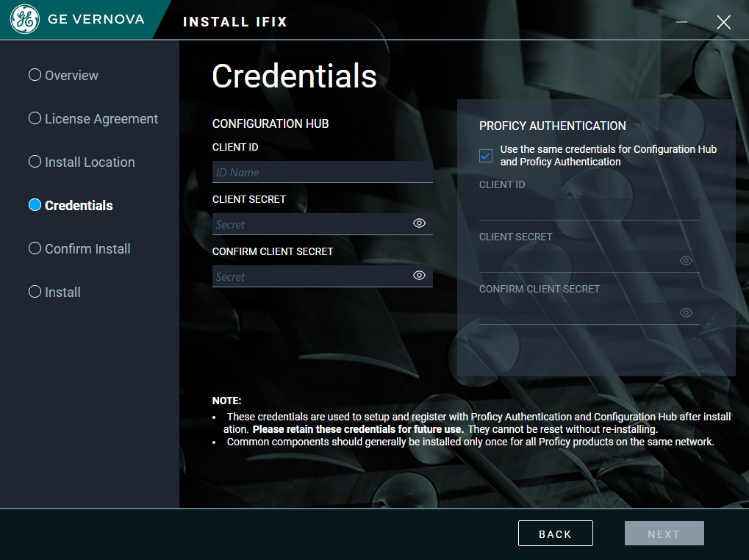Open the Credentials step label
Screen dimensions: 749x560
(x=79, y=206)
